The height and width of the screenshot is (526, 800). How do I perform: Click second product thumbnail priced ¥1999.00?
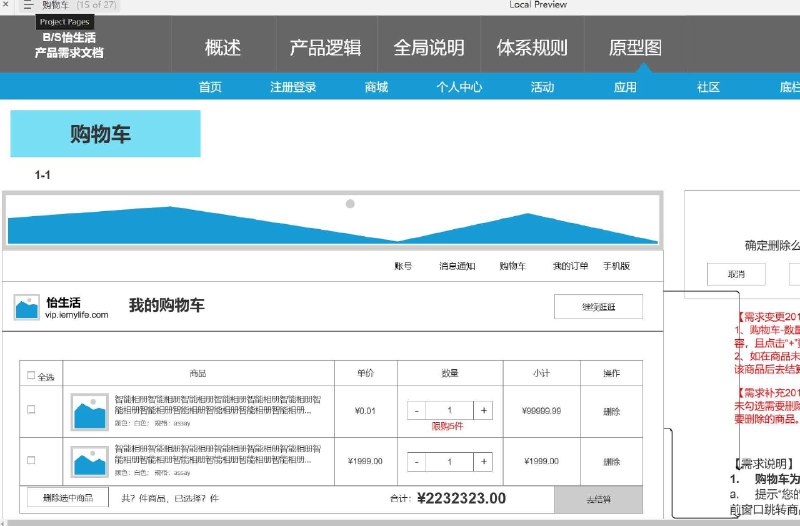tap(90, 462)
